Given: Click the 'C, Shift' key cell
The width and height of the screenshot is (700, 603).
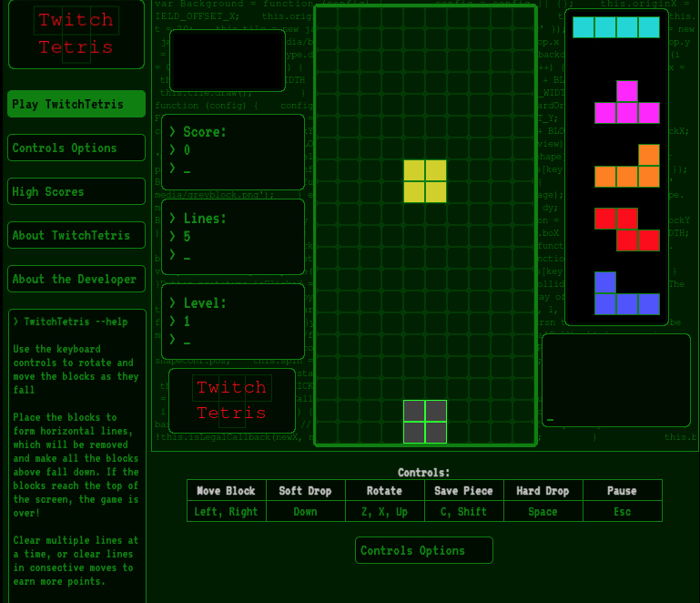Looking at the screenshot, I should coord(464,511).
